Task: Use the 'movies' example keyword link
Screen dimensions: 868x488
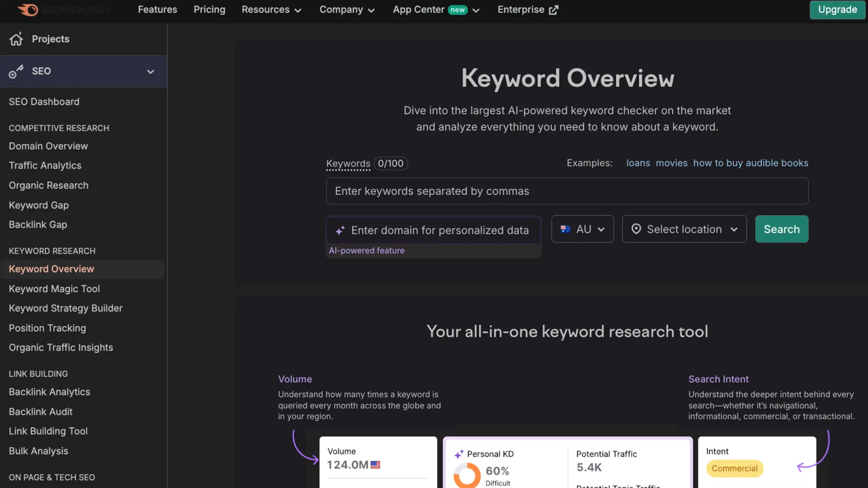Action: 671,163
